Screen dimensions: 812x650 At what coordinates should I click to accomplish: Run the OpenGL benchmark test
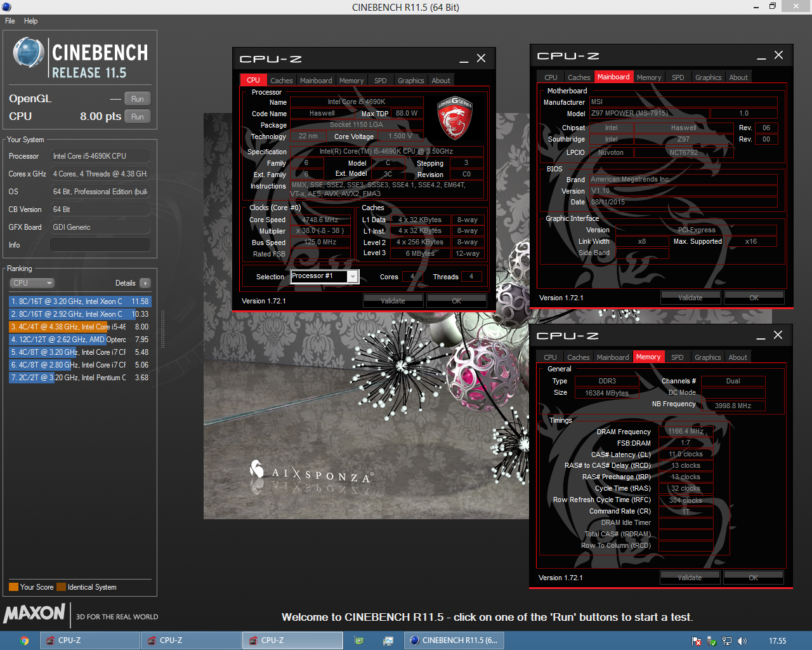tap(138, 99)
